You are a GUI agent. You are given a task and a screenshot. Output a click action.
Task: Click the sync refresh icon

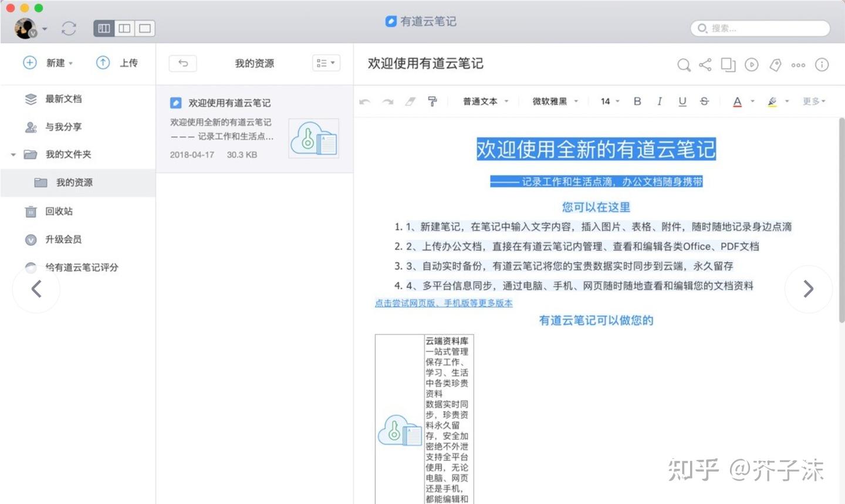(69, 28)
